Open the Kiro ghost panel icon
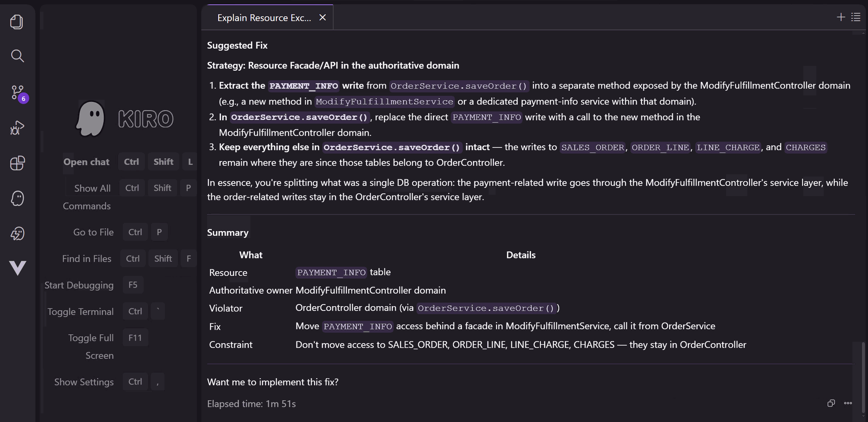The width and height of the screenshot is (868, 422). [x=17, y=199]
